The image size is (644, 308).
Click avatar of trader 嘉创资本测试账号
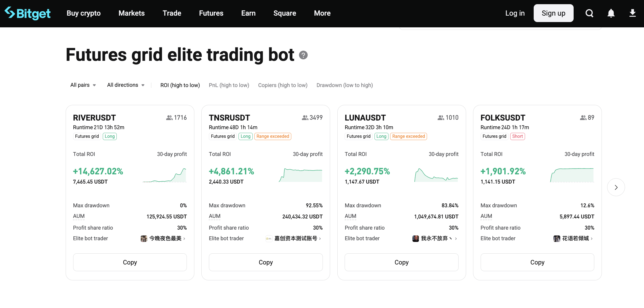(x=269, y=239)
